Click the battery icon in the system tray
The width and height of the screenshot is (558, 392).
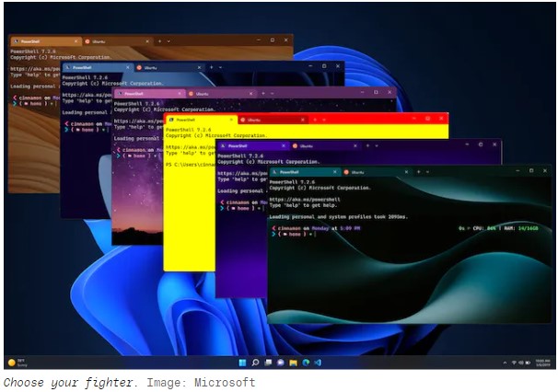click(529, 363)
